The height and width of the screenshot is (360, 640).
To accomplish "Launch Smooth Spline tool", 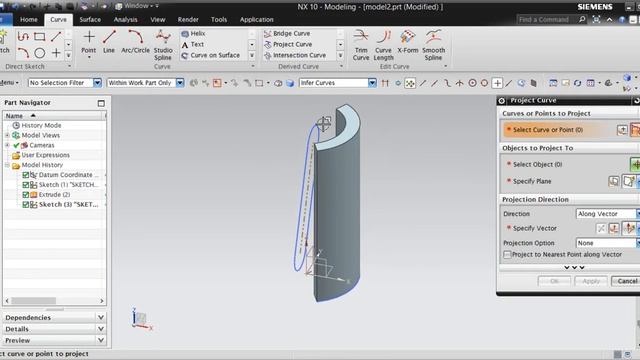I will 433,45.
